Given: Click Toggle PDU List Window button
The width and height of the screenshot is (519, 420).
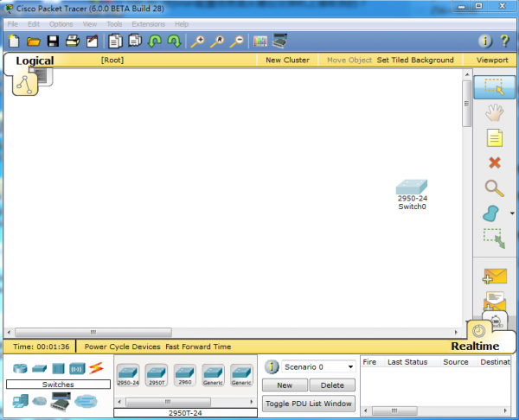Looking at the screenshot, I should [309, 404].
